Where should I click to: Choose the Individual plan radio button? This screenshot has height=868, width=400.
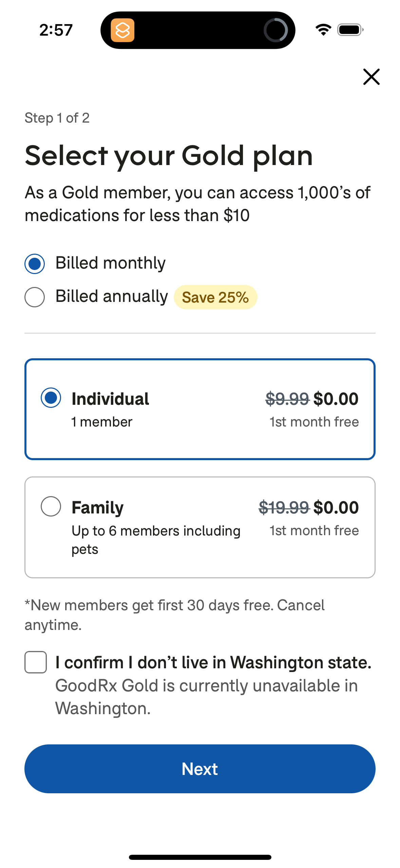[x=51, y=398]
